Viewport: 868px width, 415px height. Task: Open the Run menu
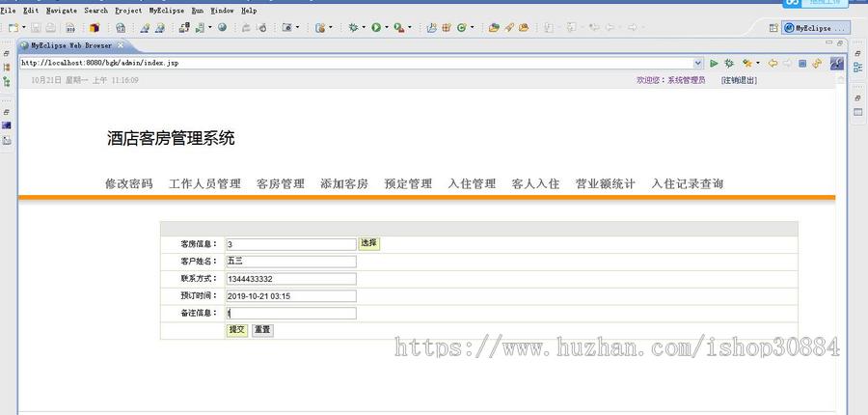[197, 11]
